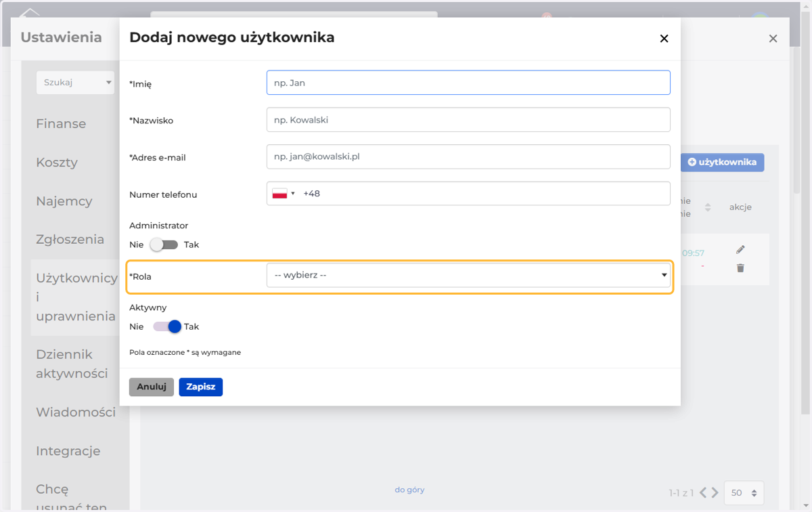The height and width of the screenshot is (512, 812).
Task: Open Zgłoszenia settings section
Action: pos(70,239)
